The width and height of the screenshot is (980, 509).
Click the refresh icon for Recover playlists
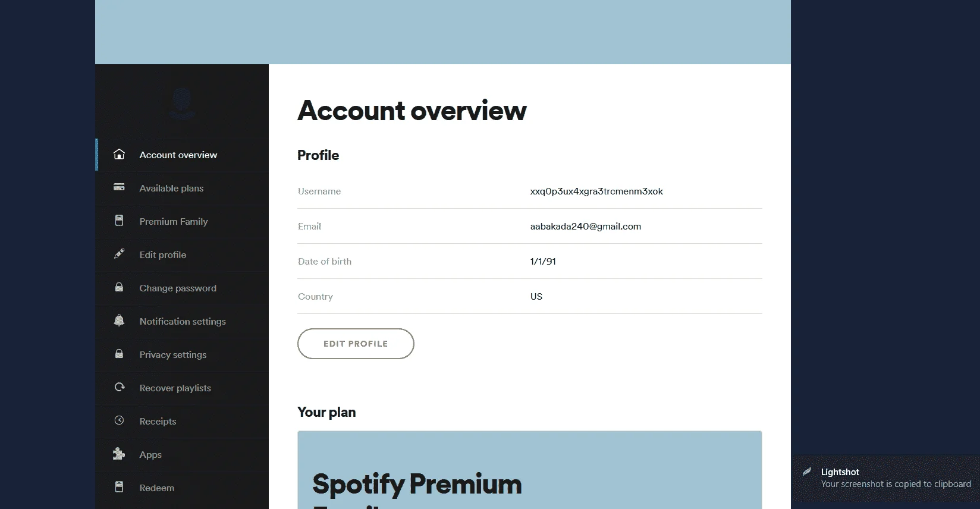pyautogui.click(x=119, y=387)
